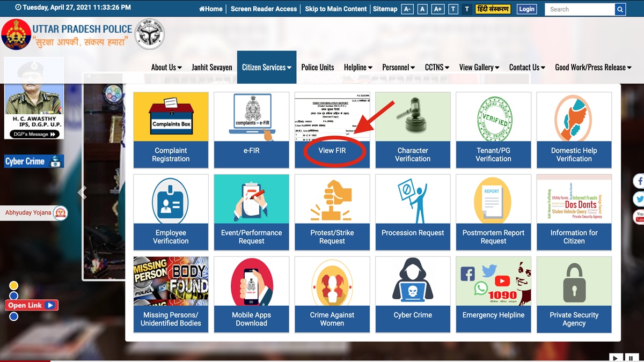
Task: Click the Login button
Action: click(527, 9)
